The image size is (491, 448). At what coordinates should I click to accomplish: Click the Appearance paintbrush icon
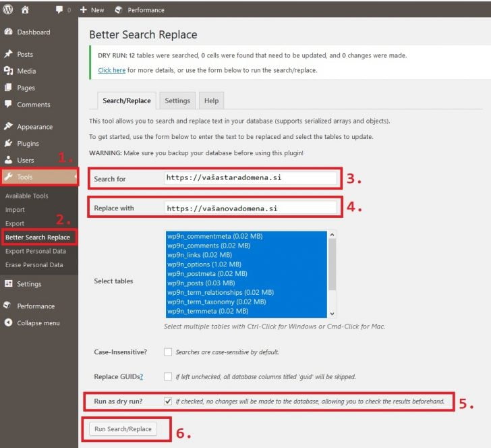[9, 126]
